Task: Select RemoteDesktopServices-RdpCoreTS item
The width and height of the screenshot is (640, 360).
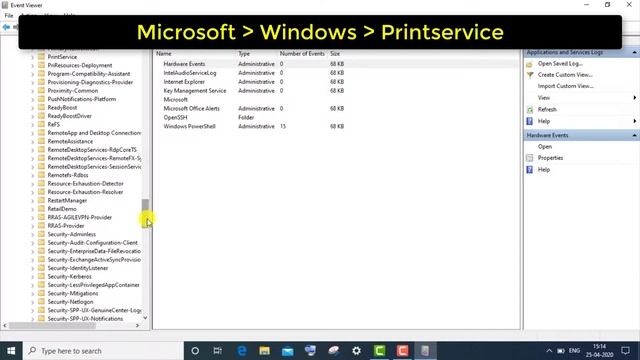Action: pos(92,150)
